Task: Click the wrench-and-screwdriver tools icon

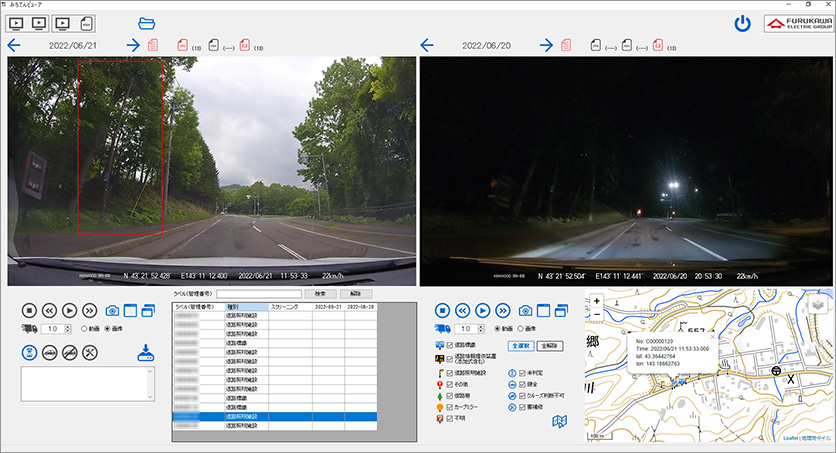Action: point(90,352)
